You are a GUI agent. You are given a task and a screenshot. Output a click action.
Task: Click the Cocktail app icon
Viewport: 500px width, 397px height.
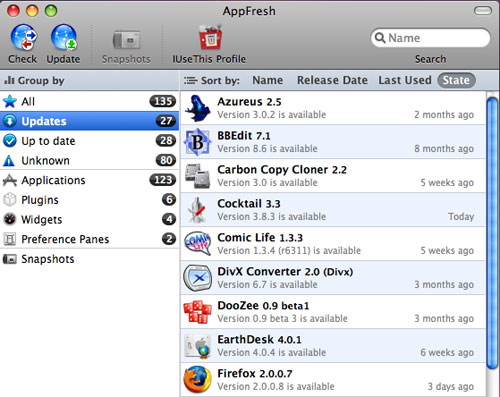(198, 210)
